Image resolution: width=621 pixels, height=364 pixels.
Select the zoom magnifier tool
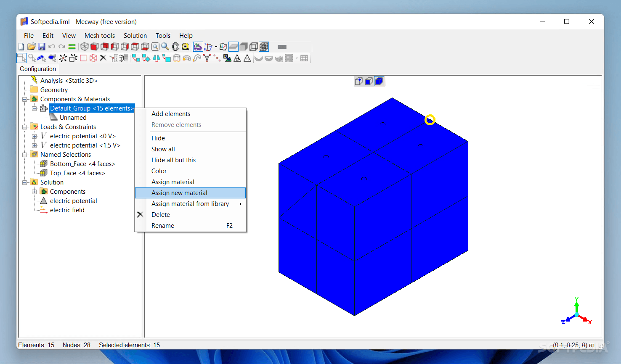pos(165,46)
